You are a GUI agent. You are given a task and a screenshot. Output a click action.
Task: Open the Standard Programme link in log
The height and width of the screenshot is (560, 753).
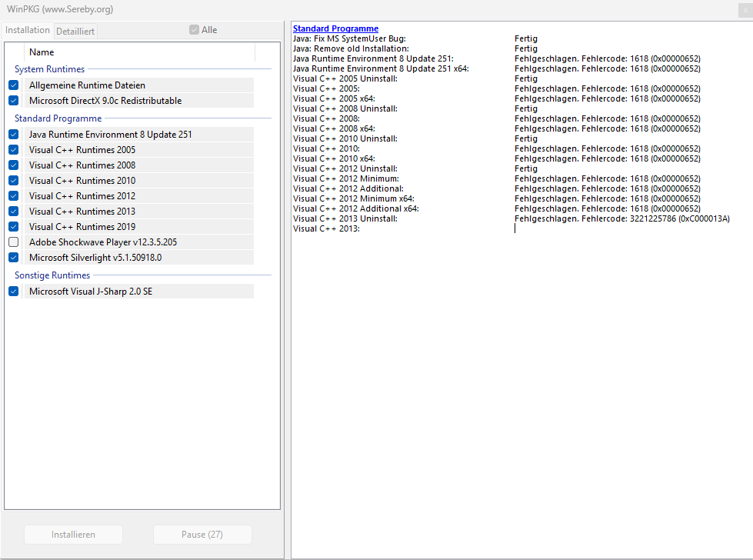tap(335, 28)
